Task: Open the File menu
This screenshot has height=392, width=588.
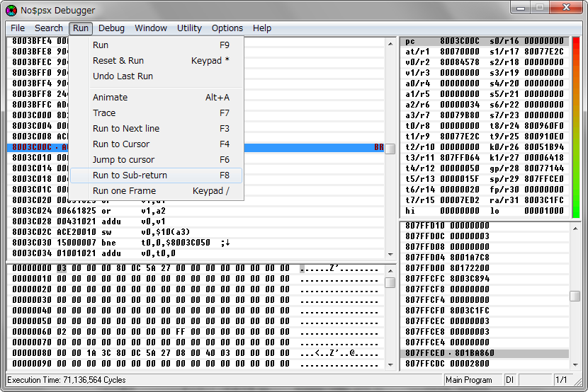Action: tap(18, 28)
